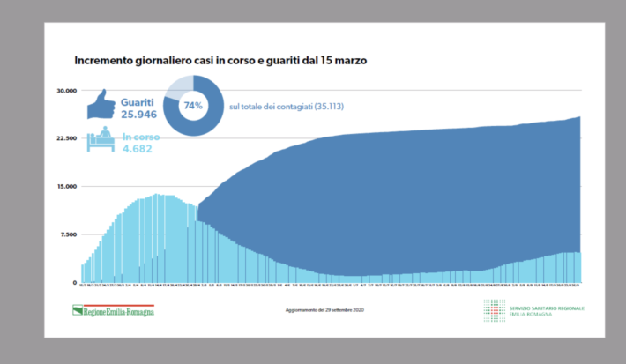This screenshot has height=364, width=626.
Task: Click the 74% donut chart
Action: (x=192, y=105)
